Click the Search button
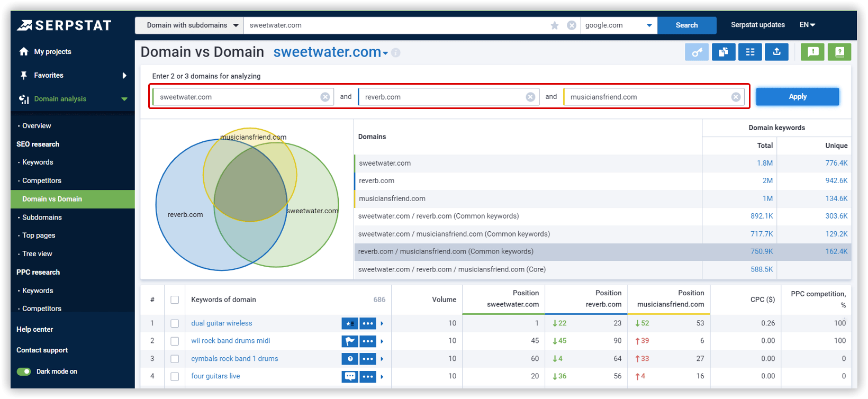868x399 pixels. pyautogui.click(x=687, y=25)
